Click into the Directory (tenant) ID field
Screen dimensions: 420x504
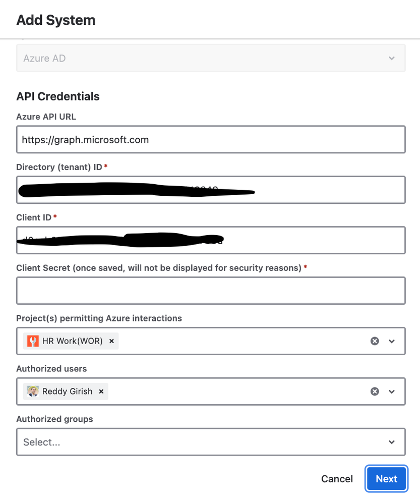[x=211, y=190]
